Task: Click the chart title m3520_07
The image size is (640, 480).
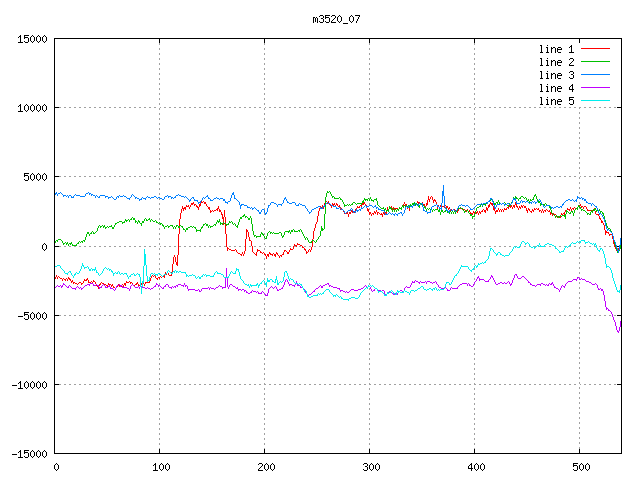Action: pos(336,18)
